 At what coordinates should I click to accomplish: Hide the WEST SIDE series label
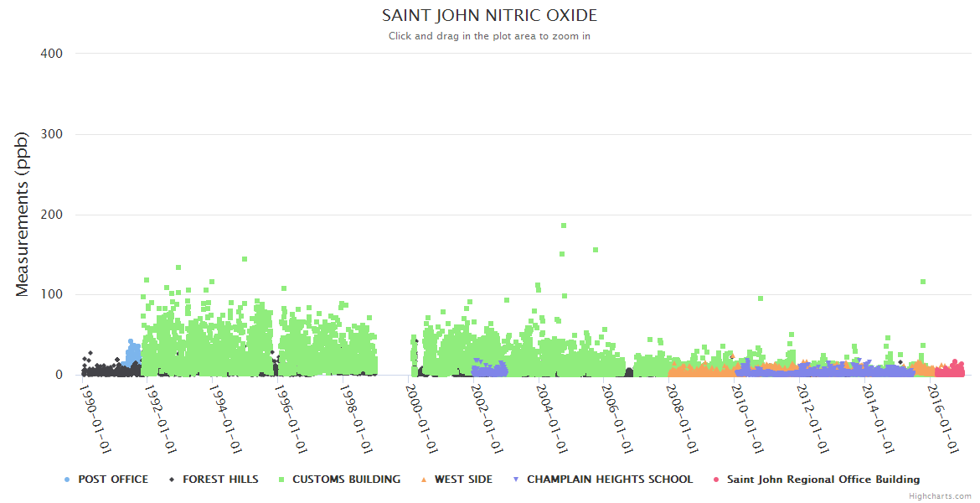coord(463,480)
